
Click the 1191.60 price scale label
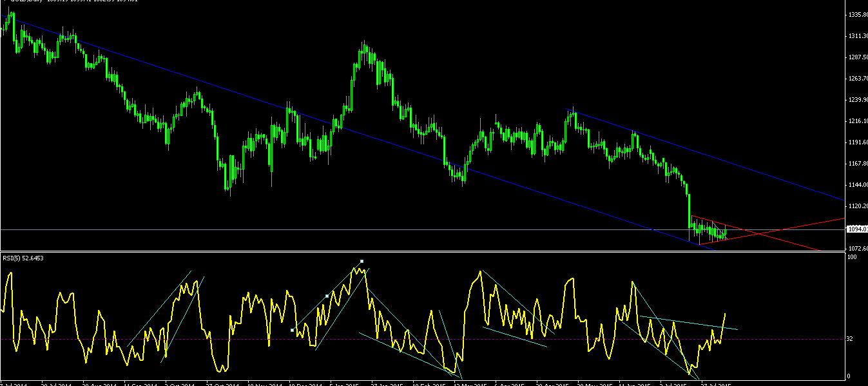858,142
